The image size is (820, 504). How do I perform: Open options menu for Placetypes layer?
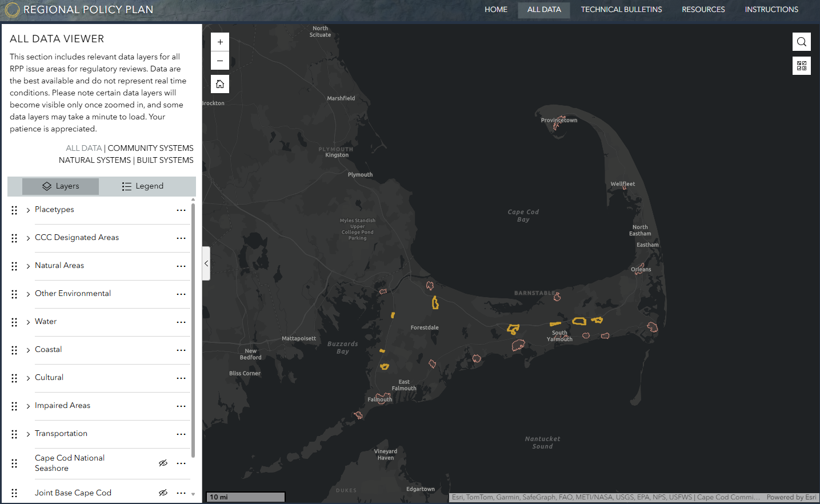(181, 210)
